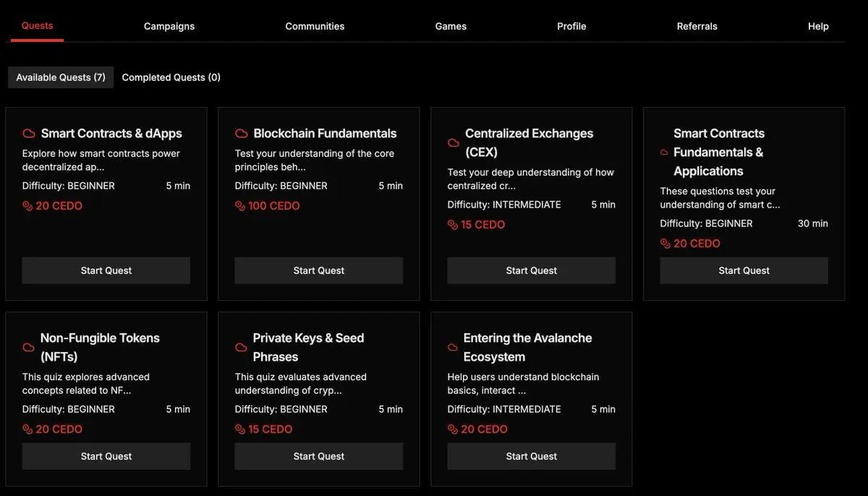Start the Blockchain Fundamentals quest

pos(319,270)
